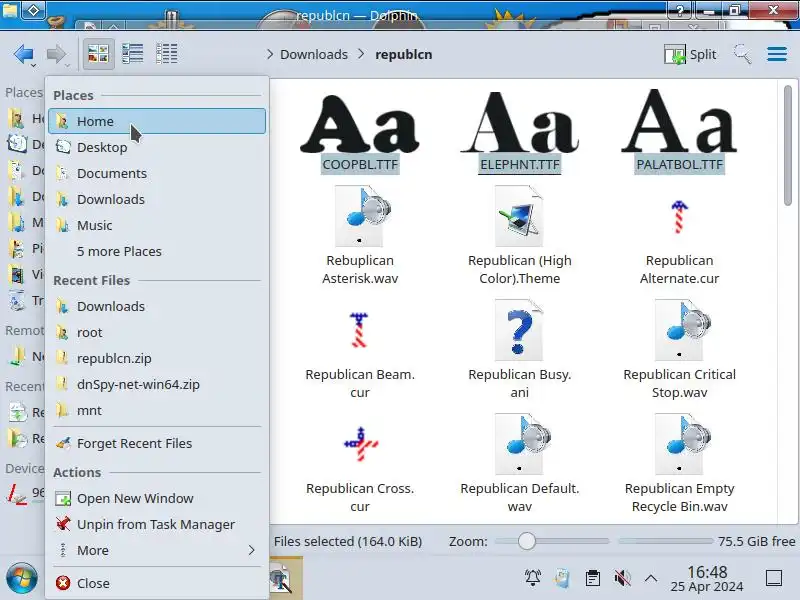Click the Split view button

click(690, 54)
